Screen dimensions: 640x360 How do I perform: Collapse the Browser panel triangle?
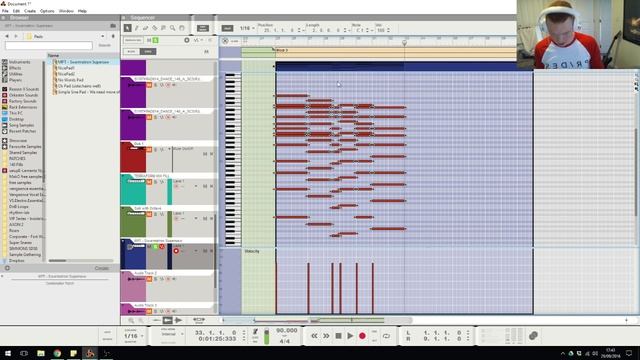point(3,18)
